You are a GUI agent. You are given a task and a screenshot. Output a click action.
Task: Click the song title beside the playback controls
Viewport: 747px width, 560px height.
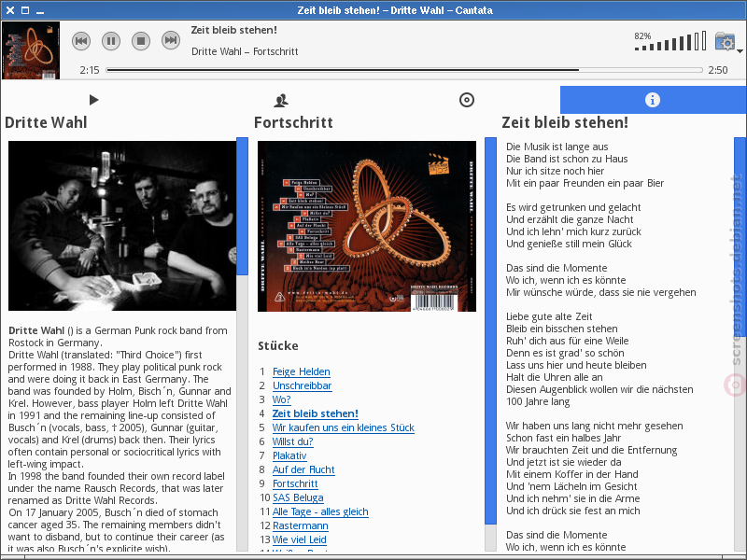point(234,30)
